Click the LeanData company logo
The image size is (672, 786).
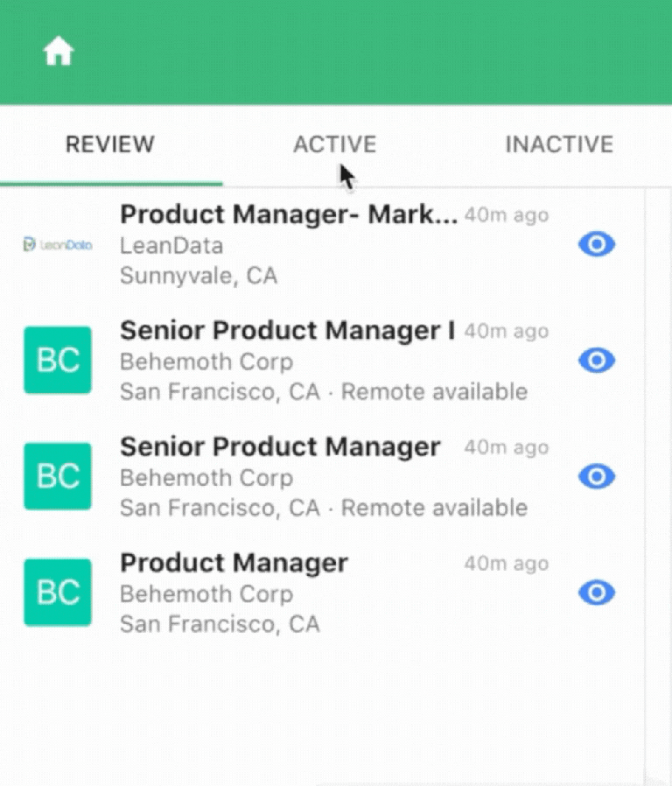click(x=58, y=245)
